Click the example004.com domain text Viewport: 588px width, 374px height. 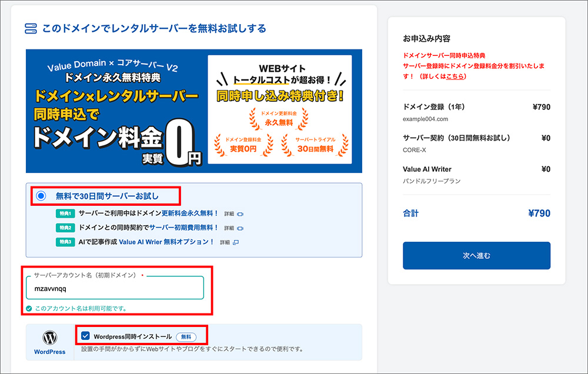[x=425, y=119]
